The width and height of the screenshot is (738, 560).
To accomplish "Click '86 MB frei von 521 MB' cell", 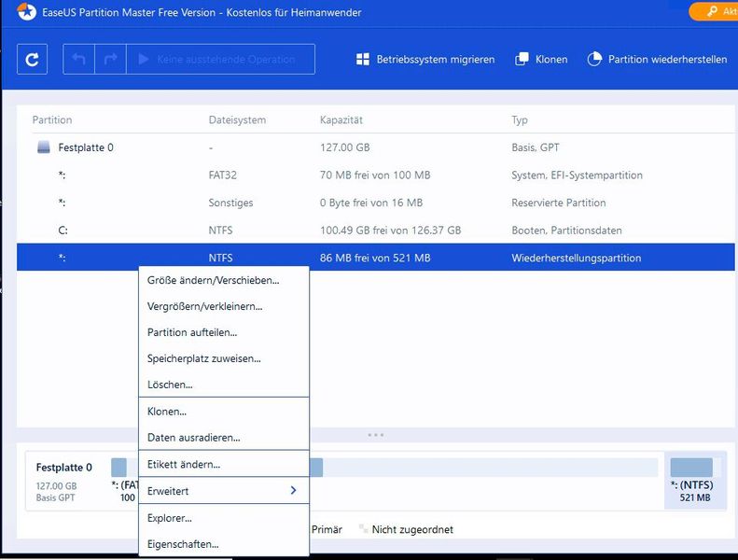I will (375, 259).
